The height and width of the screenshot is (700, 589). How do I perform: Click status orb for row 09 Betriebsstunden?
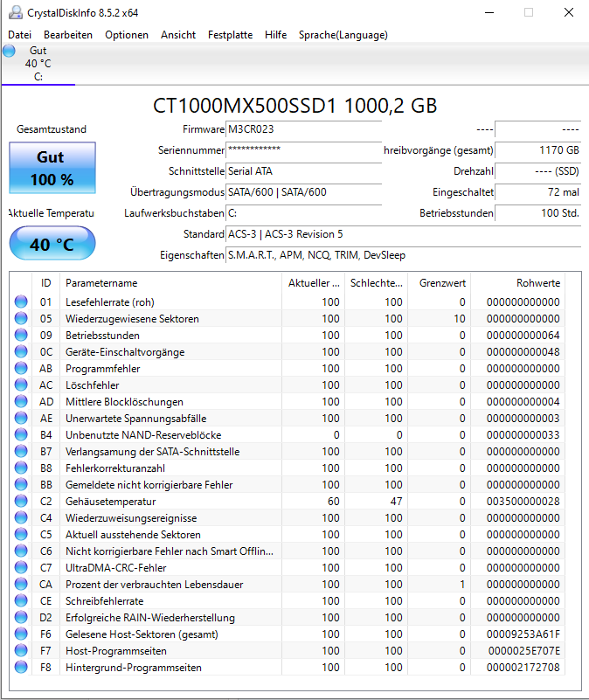tap(21, 335)
